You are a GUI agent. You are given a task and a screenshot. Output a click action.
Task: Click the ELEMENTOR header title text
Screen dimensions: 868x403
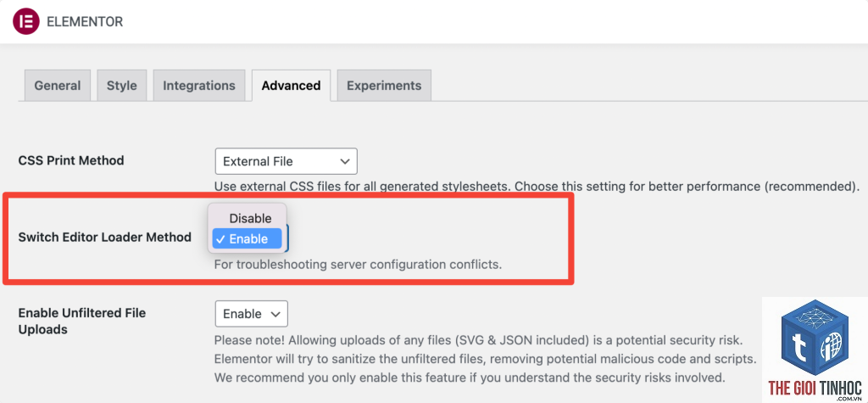click(x=85, y=22)
